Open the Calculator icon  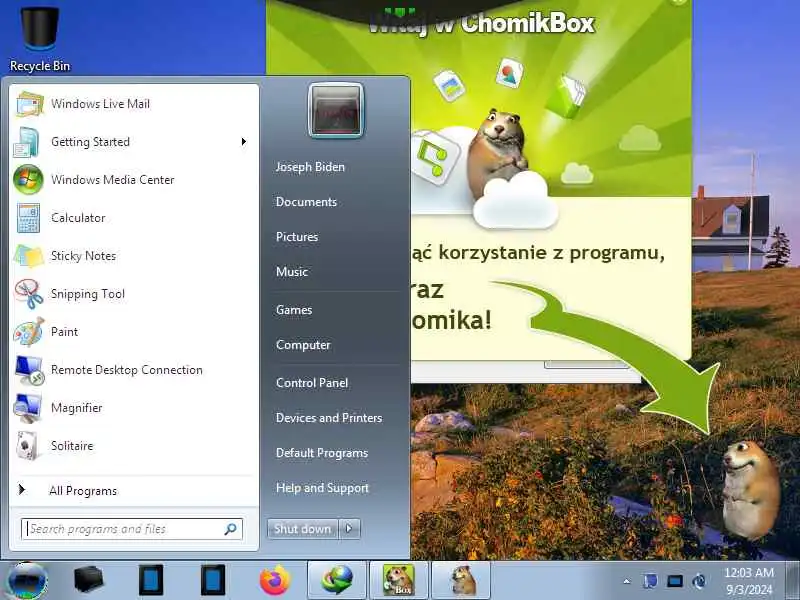[28, 218]
